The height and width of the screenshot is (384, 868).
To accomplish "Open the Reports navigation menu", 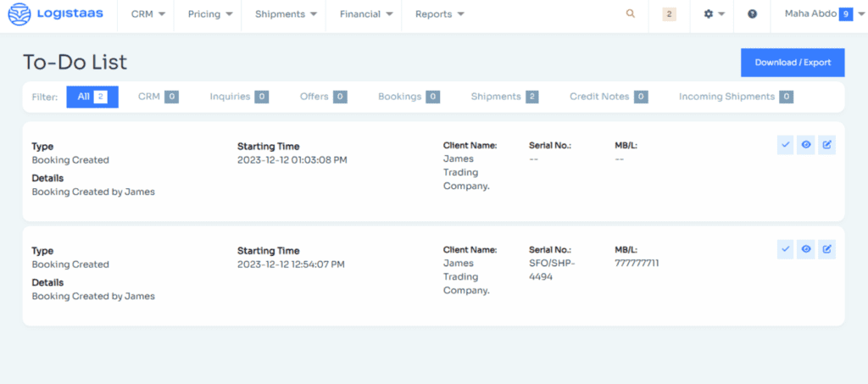I will click(x=439, y=14).
